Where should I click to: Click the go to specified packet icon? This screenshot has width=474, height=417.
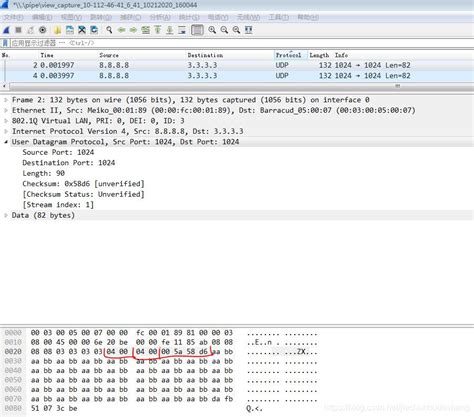coord(145,30)
